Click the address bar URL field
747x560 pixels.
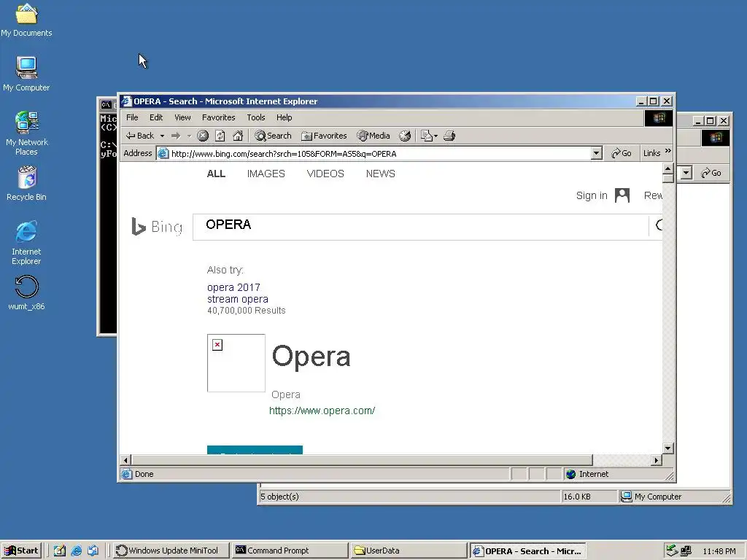coord(373,153)
